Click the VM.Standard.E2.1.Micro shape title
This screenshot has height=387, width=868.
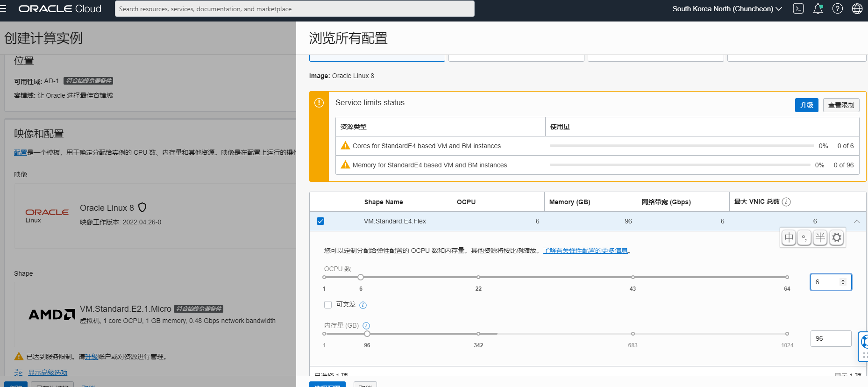126,309
